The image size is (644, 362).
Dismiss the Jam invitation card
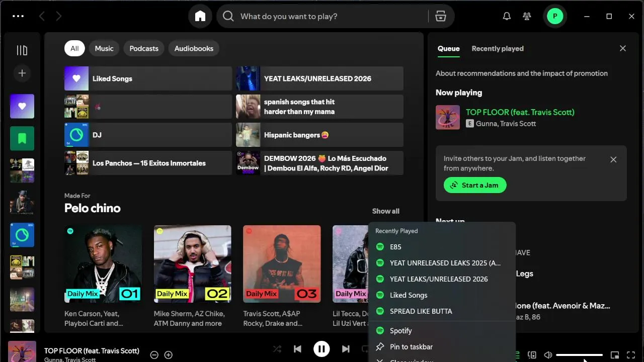point(613,159)
